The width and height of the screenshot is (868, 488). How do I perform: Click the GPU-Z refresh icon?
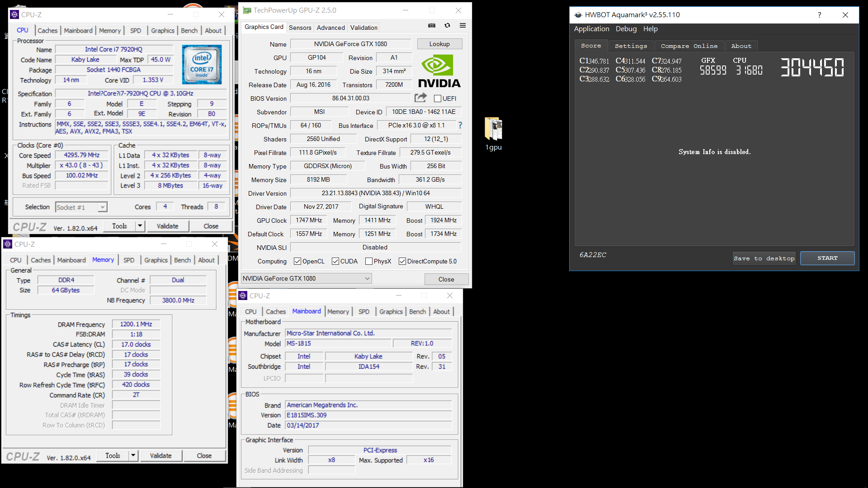pos(447,26)
